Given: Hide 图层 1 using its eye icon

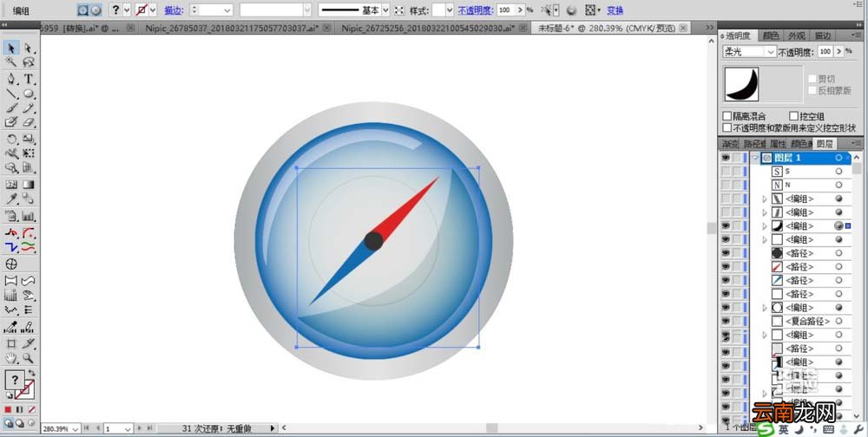Looking at the screenshot, I should click(725, 158).
